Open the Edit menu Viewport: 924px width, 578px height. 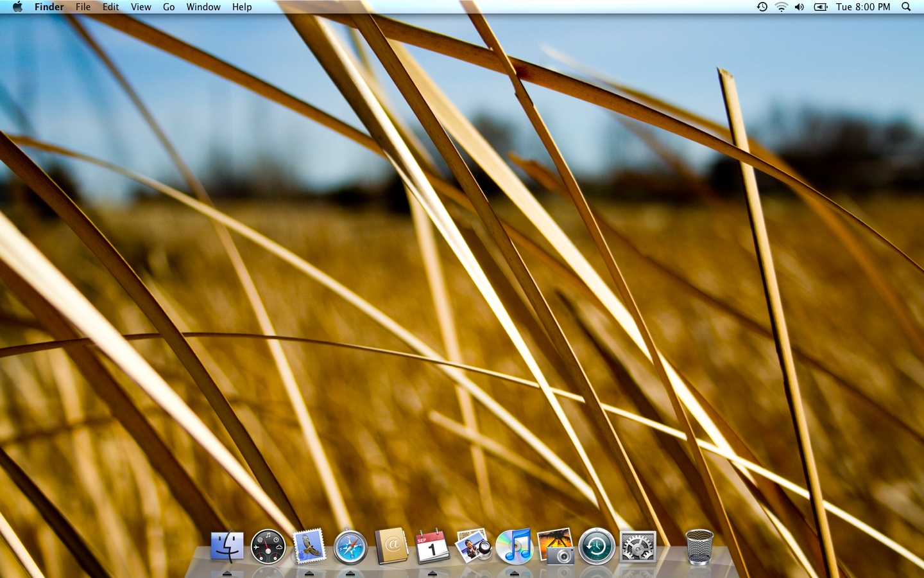click(110, 7)
